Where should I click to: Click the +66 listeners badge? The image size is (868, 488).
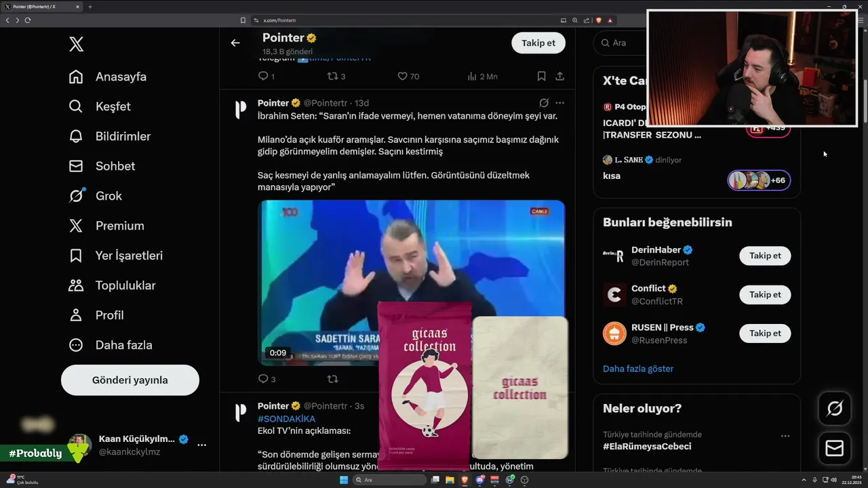coord(759,180)
